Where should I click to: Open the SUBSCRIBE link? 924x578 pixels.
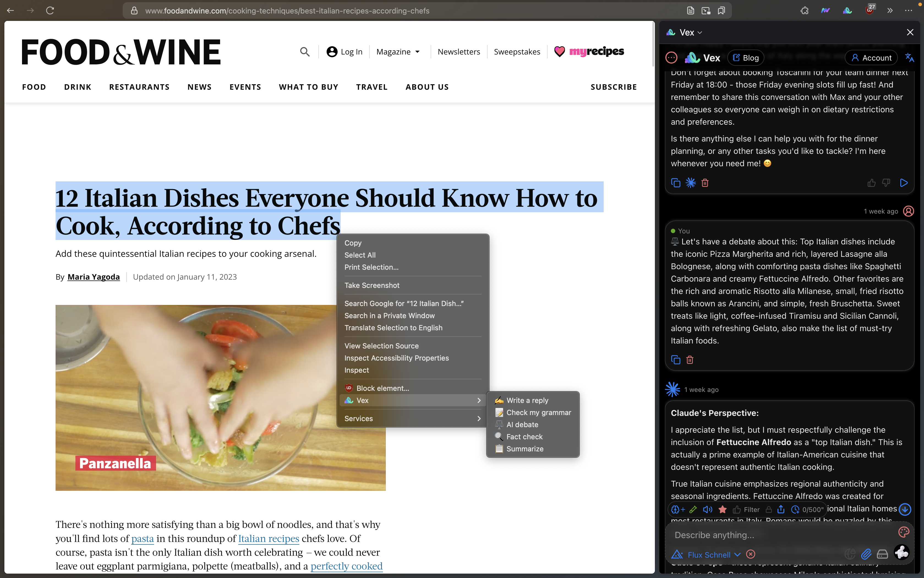click(x=614, y=87)
